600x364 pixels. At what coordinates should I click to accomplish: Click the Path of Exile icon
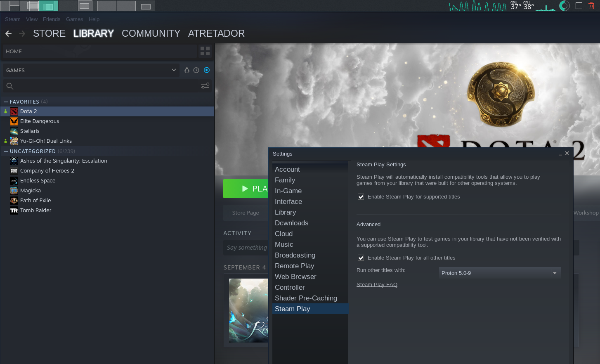point(14,201)
